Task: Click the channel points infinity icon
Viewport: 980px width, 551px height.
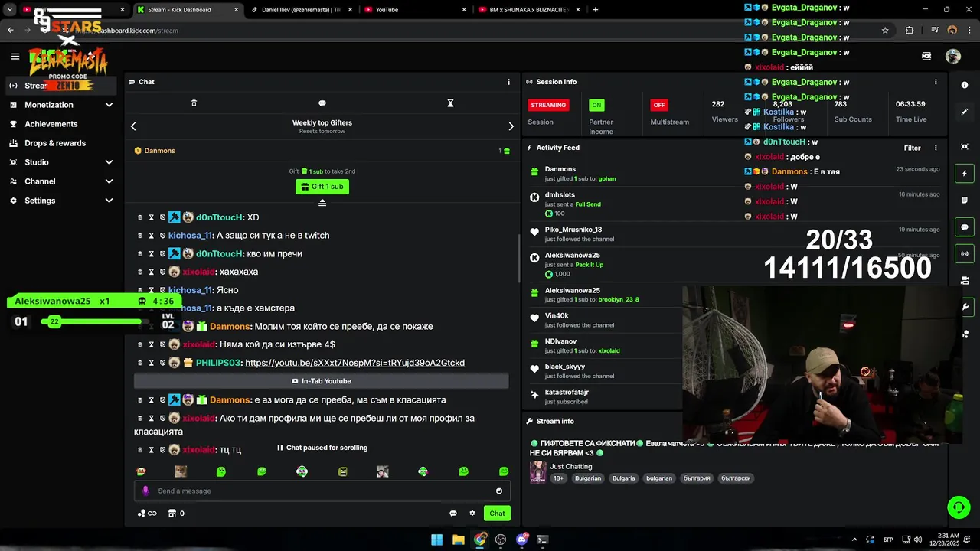Action: coord(147,514)
